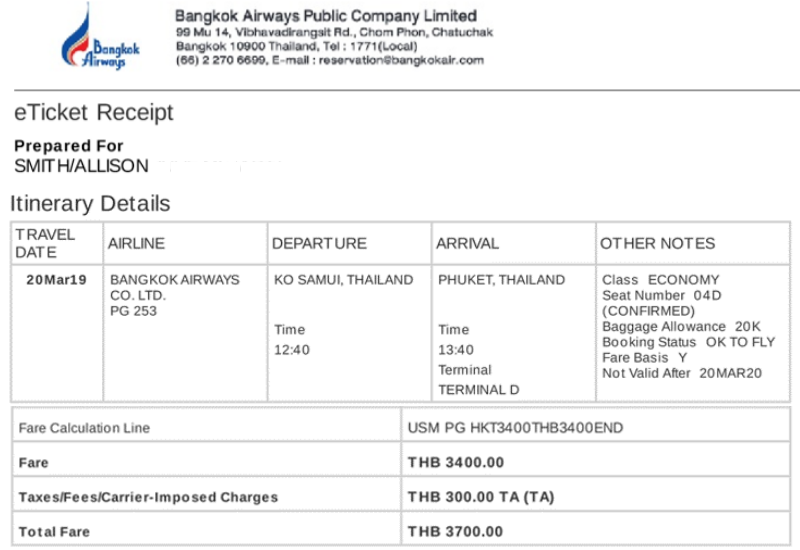800x550 pixels.
Task: Click the arrival time 13:40
Action: pyautogui.click(x=456, y=349)
